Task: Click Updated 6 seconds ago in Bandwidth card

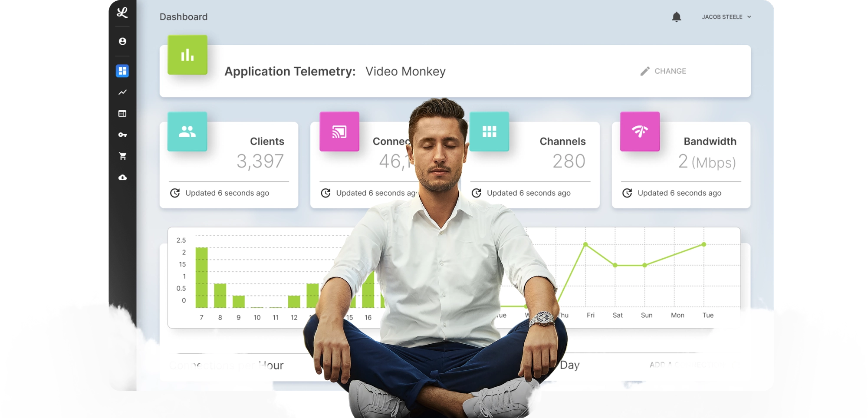Action: (679, 193)
